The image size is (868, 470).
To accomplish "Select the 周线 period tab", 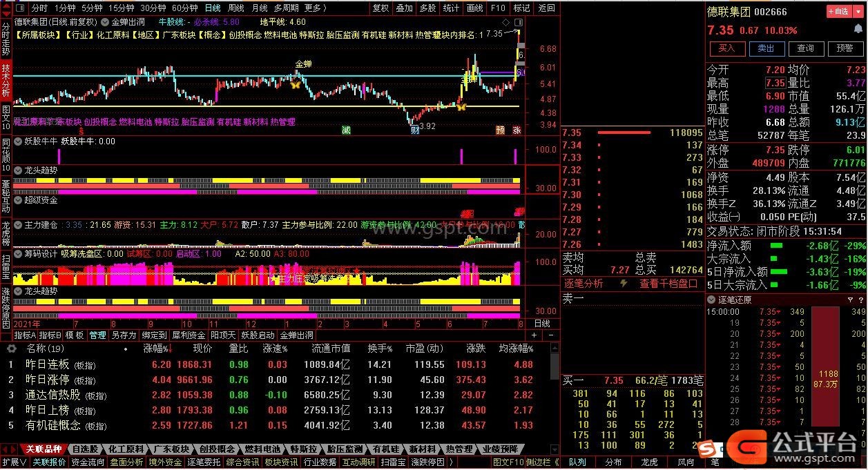I will 236,8.
